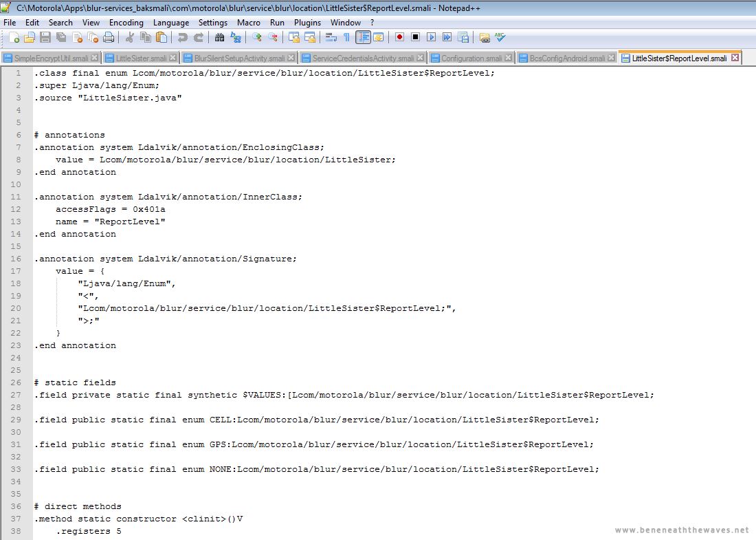Toggle the indent guide icon
This screenshot has height=540, width=756.
363,38
